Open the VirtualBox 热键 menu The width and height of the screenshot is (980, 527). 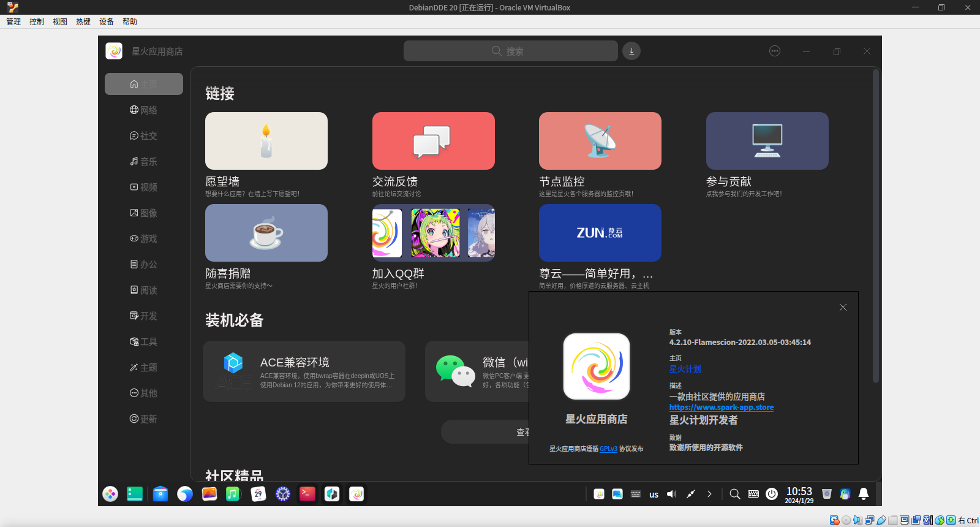coord(83,21)
